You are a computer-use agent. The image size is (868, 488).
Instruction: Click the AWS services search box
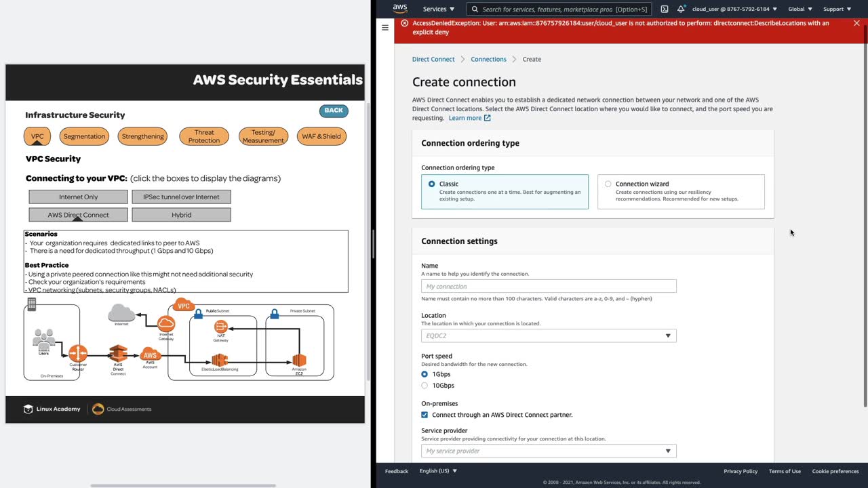(559, 9)
